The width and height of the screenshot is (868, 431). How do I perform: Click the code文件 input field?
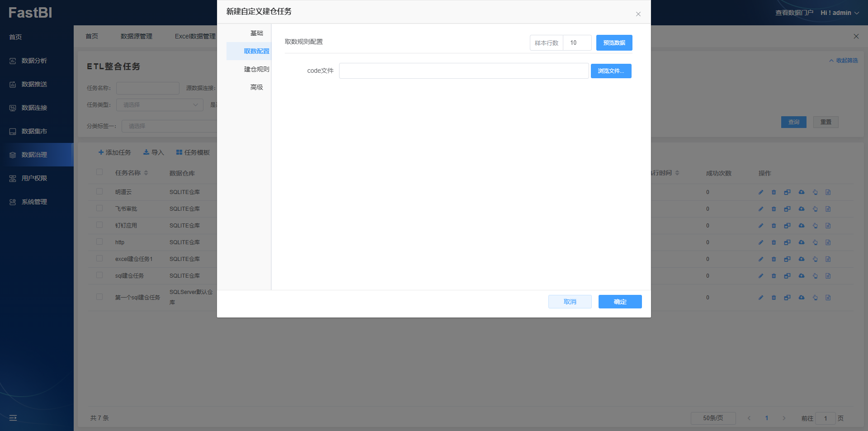[464, 71]
